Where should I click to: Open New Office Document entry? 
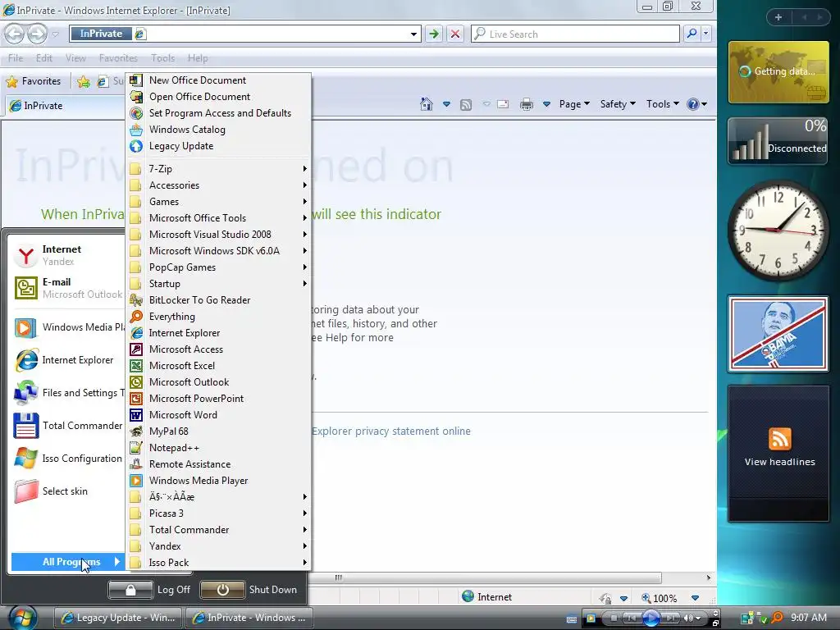coord(218,80)
